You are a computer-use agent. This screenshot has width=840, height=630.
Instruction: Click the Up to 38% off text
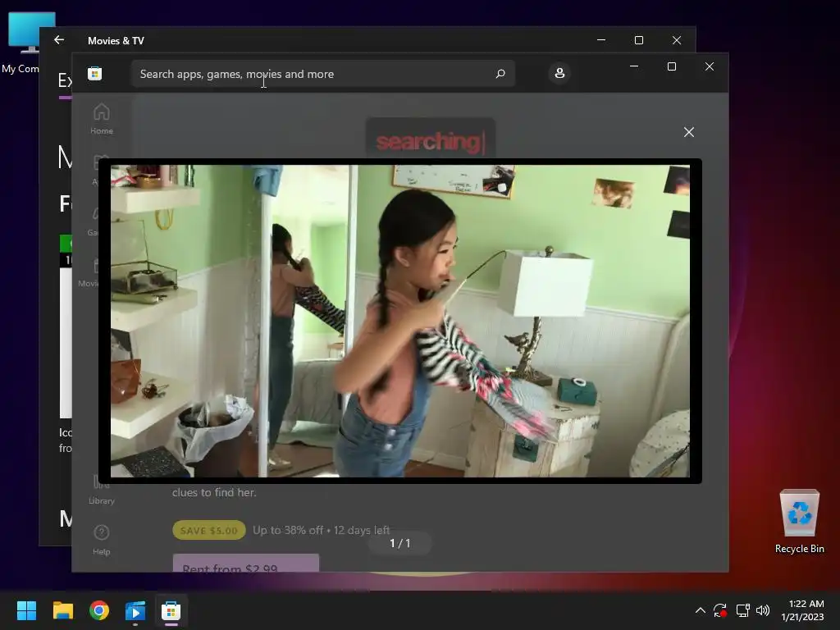coord(288,531)
